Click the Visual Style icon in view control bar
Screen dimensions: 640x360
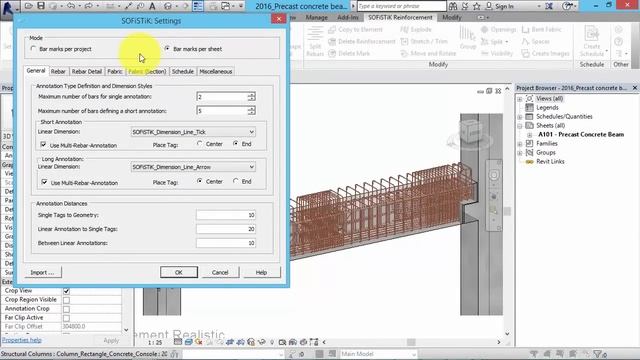pyautogui.click(x=188, y=342)
